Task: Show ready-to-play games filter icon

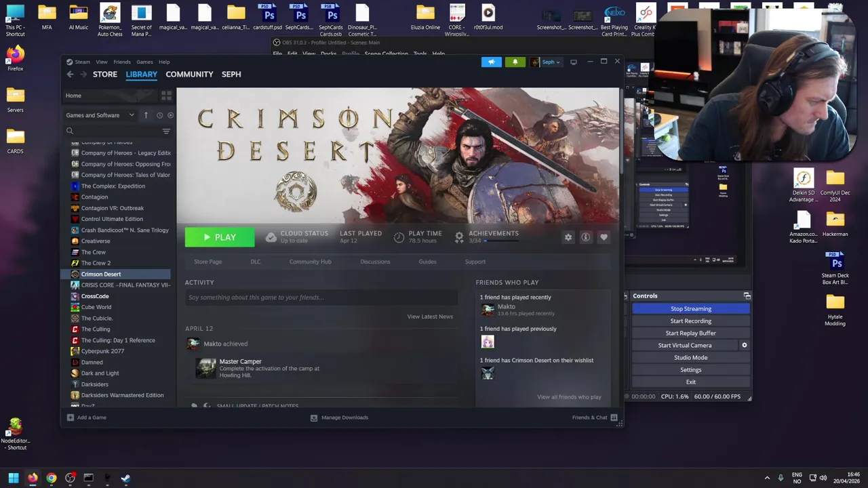Action: [x=170, y=115]
